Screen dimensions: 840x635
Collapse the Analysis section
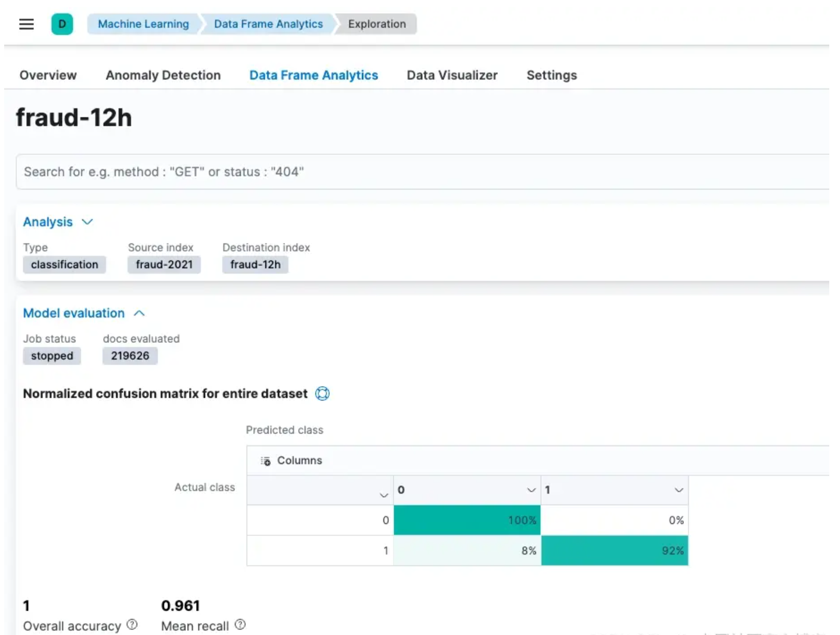(58, 222)
